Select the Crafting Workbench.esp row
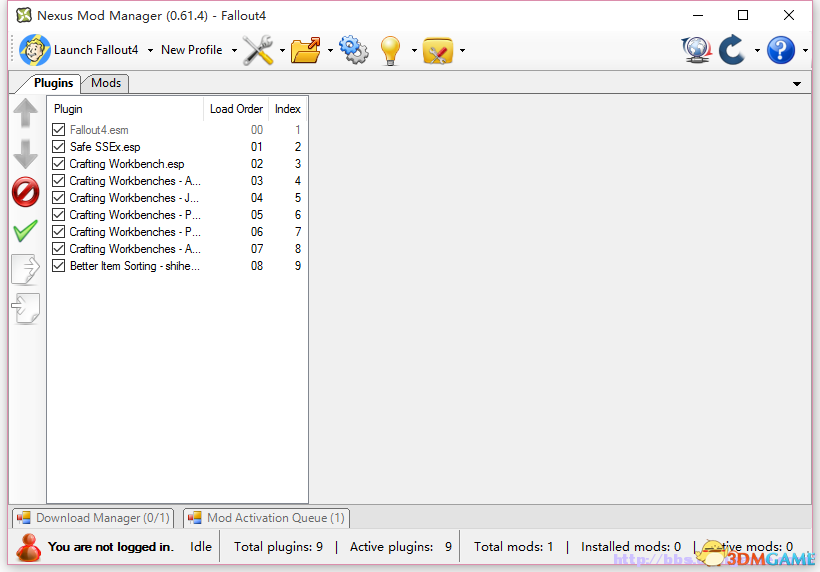Screen dimensions: 820x572 coord(177,164)
